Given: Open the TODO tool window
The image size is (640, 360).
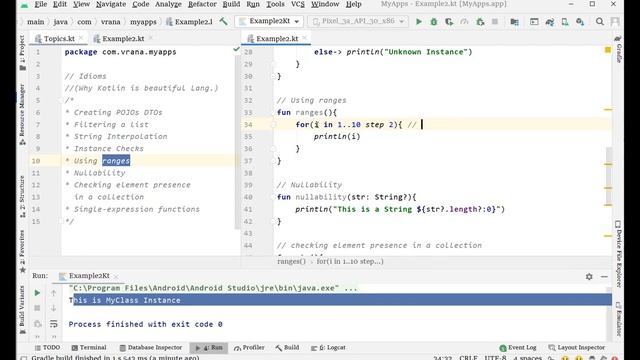Looking at the screenshot, I should [x=48, y=348].
